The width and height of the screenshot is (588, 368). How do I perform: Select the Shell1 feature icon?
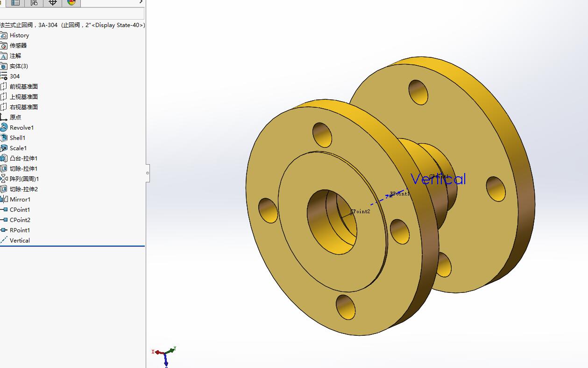(4, 138)
